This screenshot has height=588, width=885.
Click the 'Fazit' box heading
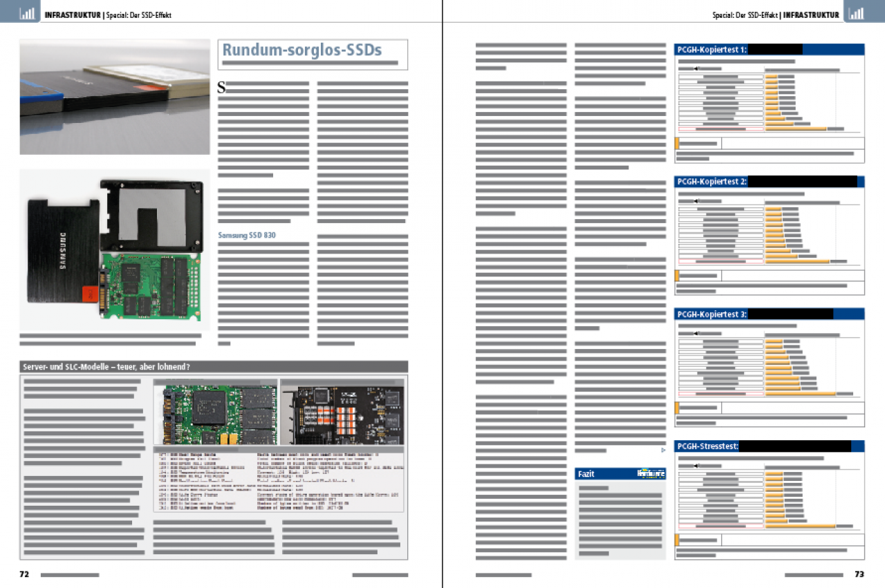point(587,474)
